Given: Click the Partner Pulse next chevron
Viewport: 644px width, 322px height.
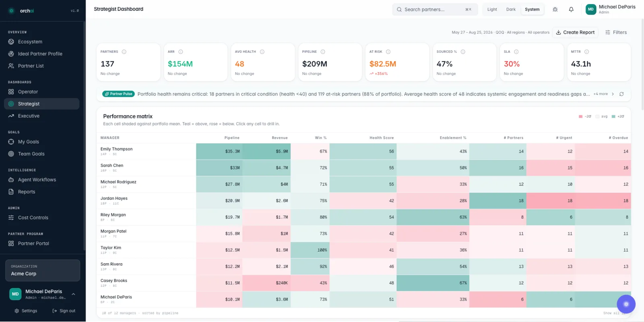Looking at the screenshot, I should point(613,94).
